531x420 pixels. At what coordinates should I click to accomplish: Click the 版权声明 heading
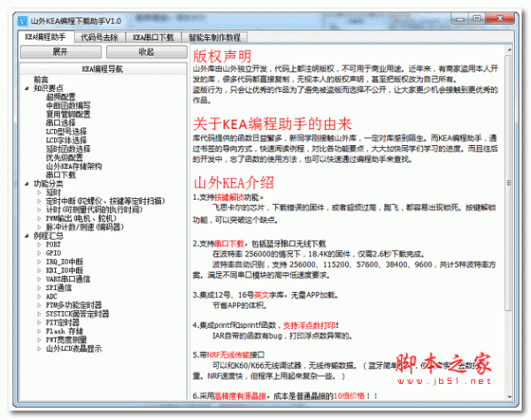(x=222, y=57)
